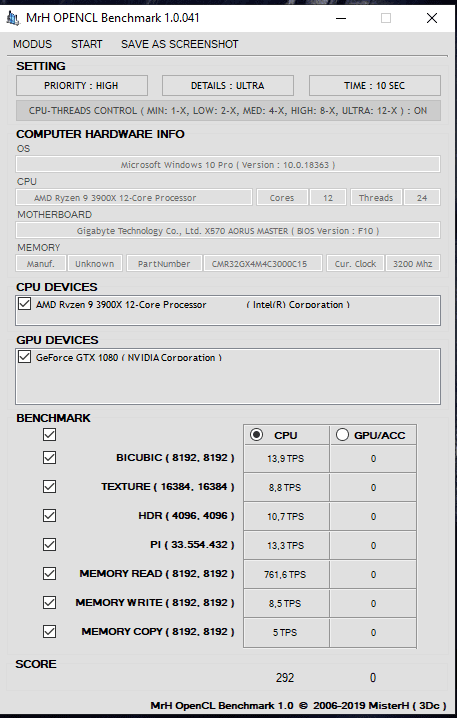Change the DETAILS : ULTRA setting button
The height and width of the screenshot is (718, 457).
pos(228,86)
